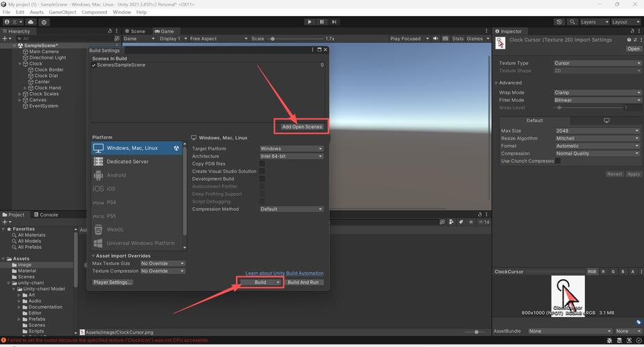Click the Project search by type icon

click(451, 222)
